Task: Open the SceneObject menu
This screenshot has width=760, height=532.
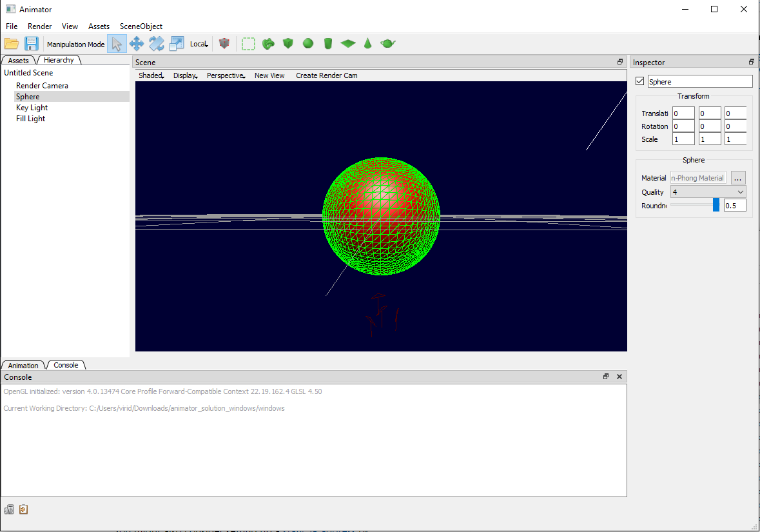Action: [141, 26]
